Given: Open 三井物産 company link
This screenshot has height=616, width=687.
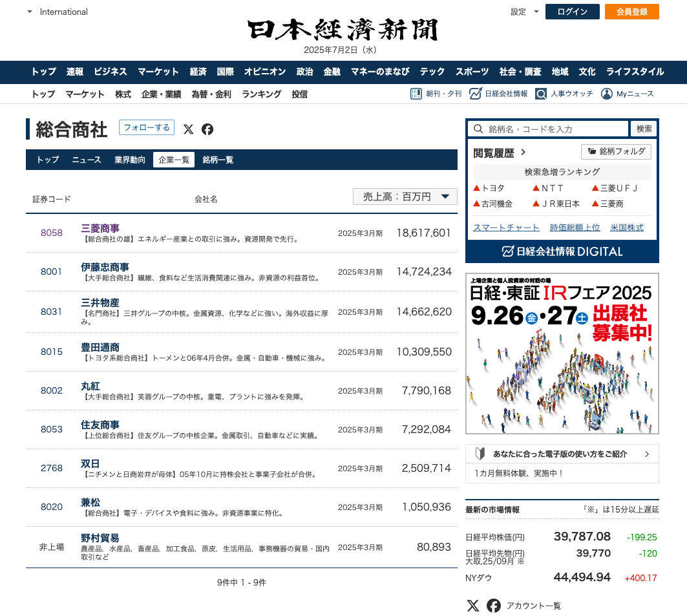Looking at the screenshot, I should pyautogui.click(x=100, y=303).
